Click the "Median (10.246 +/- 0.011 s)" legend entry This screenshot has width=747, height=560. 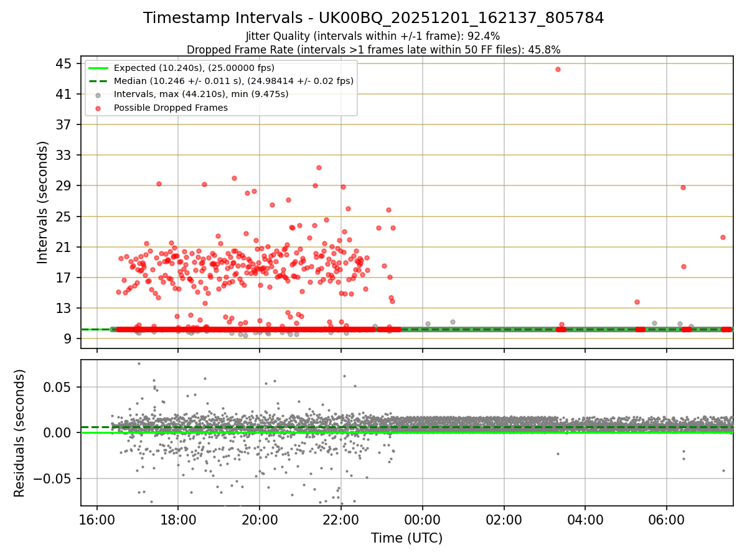click(233, 81)
